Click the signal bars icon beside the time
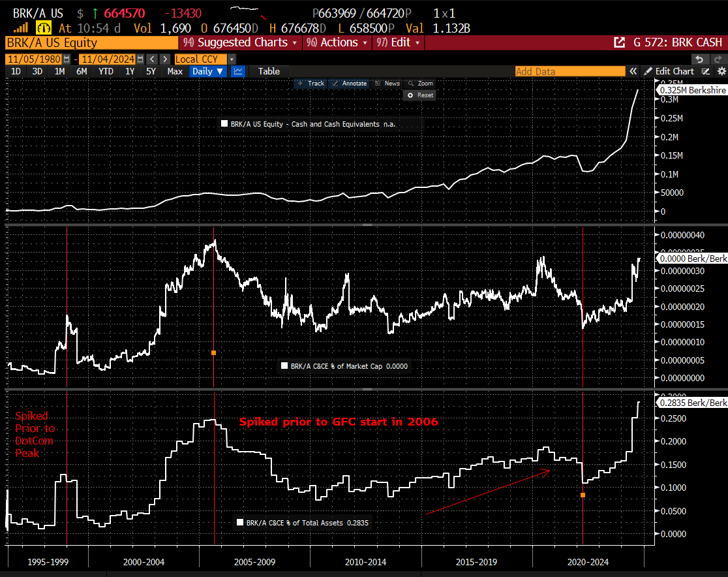This screenshot has width=728, height=577. click(x=20, y=28)
